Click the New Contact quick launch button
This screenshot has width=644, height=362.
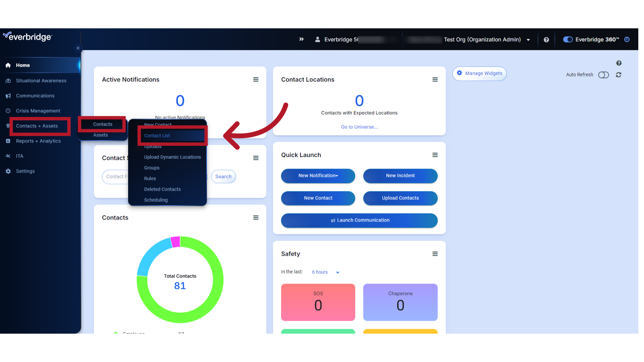pos(318,198)
